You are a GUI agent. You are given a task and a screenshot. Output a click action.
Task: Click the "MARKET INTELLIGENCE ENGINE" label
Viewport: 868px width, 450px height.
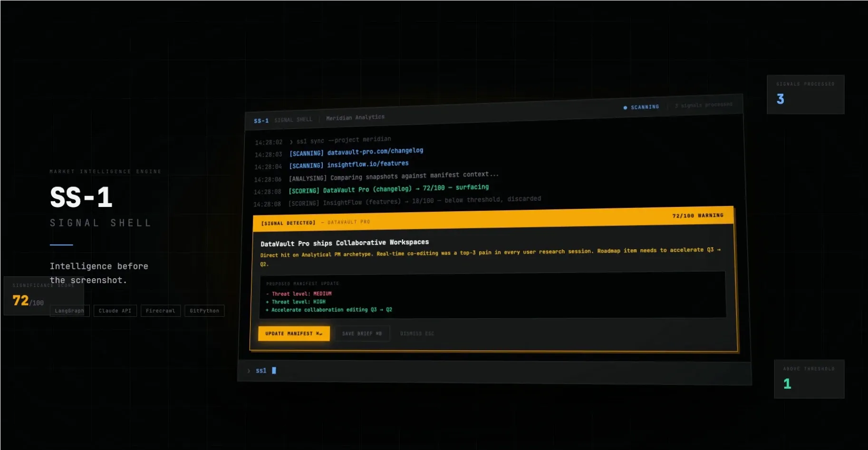point(106,171)
